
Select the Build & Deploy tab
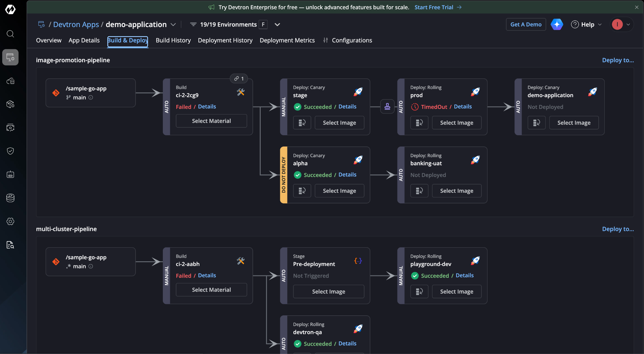pos(128,41)
